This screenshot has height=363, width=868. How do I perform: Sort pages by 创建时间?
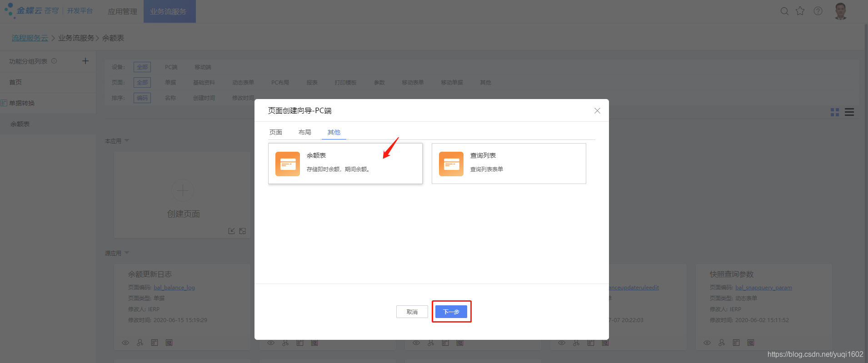coord(204,98)
